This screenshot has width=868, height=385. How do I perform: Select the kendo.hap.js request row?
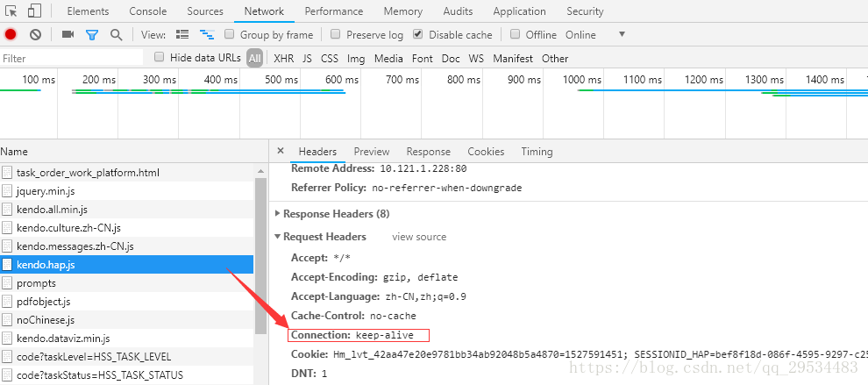pos(127,265)
